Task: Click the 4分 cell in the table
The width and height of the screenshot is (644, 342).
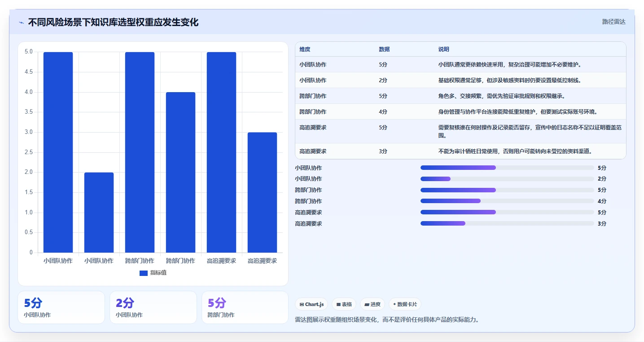Action: pos(383,112)
